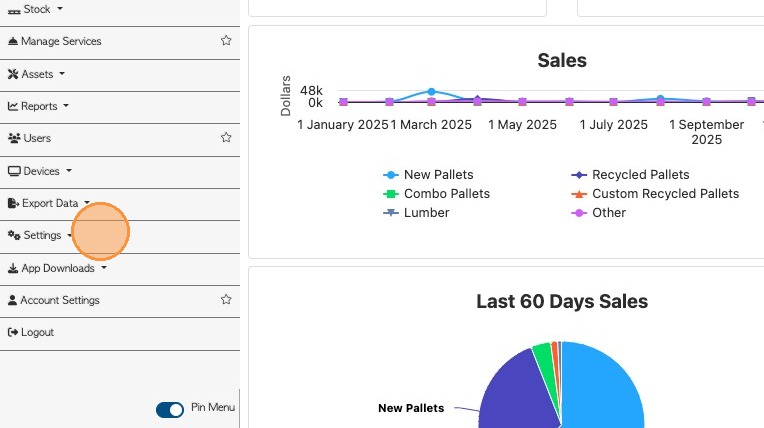
Task: Open the Export Data dropdown
Action: pyautogui.click(x=87, y=203)
